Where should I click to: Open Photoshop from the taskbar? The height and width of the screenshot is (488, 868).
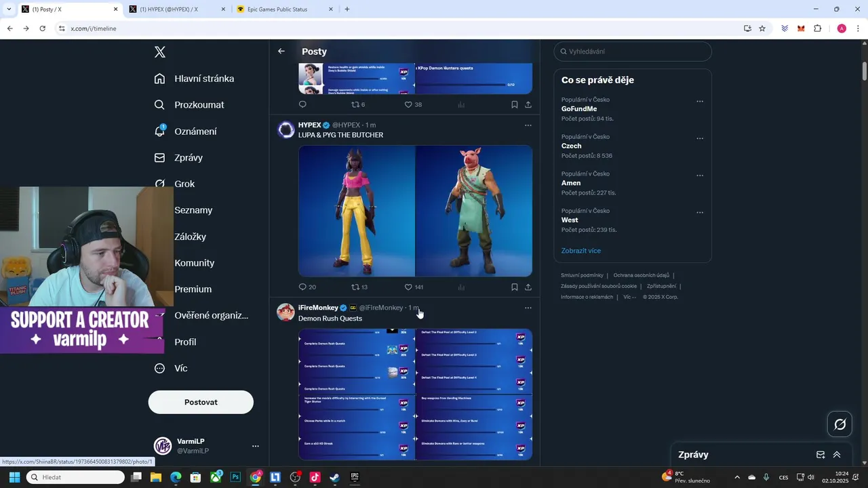click(235, 477)
